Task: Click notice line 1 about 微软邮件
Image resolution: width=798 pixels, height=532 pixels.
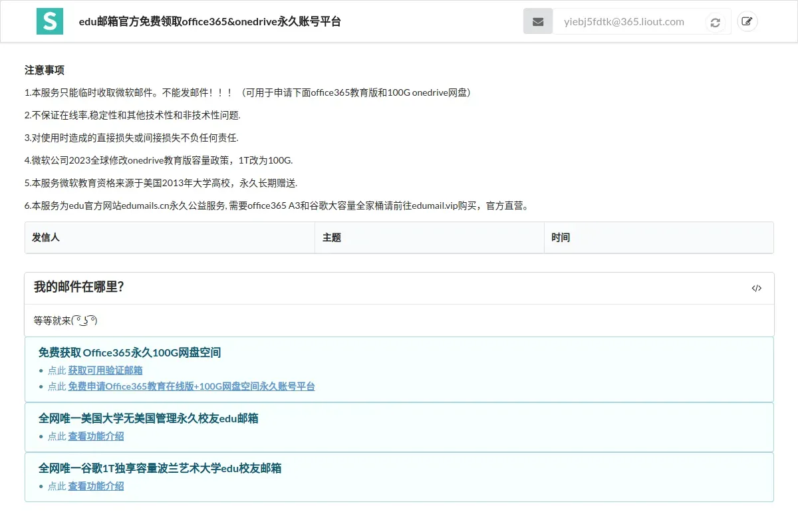Action: point(249,92)
